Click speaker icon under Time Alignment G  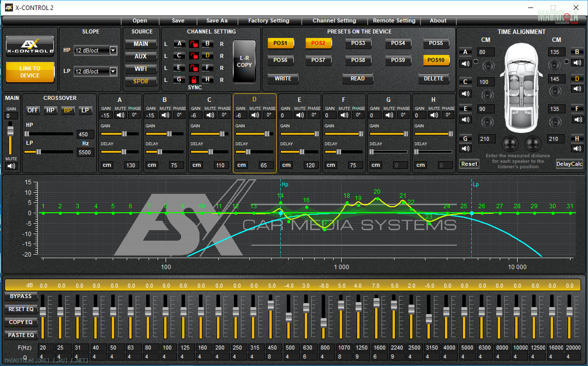pos(465,149)
